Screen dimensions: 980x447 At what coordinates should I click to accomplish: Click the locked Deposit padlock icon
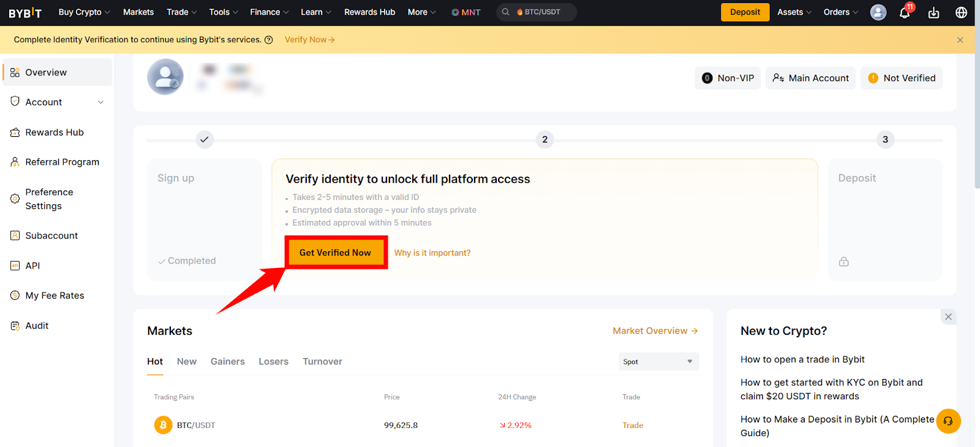(x=844, y=261)
